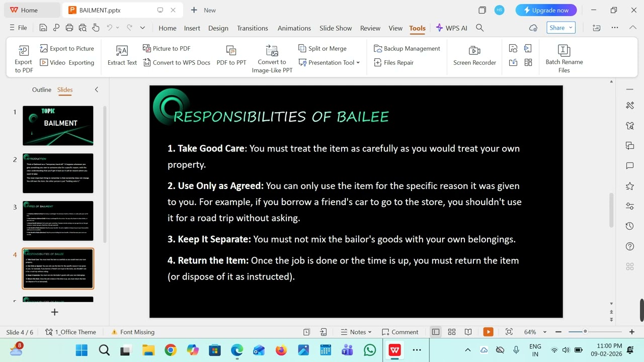The height and width of the screenshot is (362, 644).
Task: Click the 1_Office Theme status item
Action: point(70,332)
